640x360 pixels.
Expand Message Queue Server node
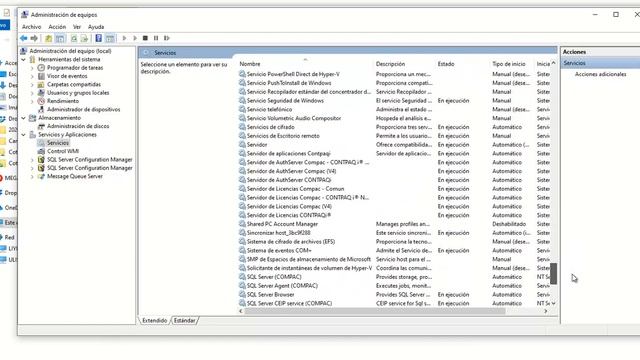32,177
